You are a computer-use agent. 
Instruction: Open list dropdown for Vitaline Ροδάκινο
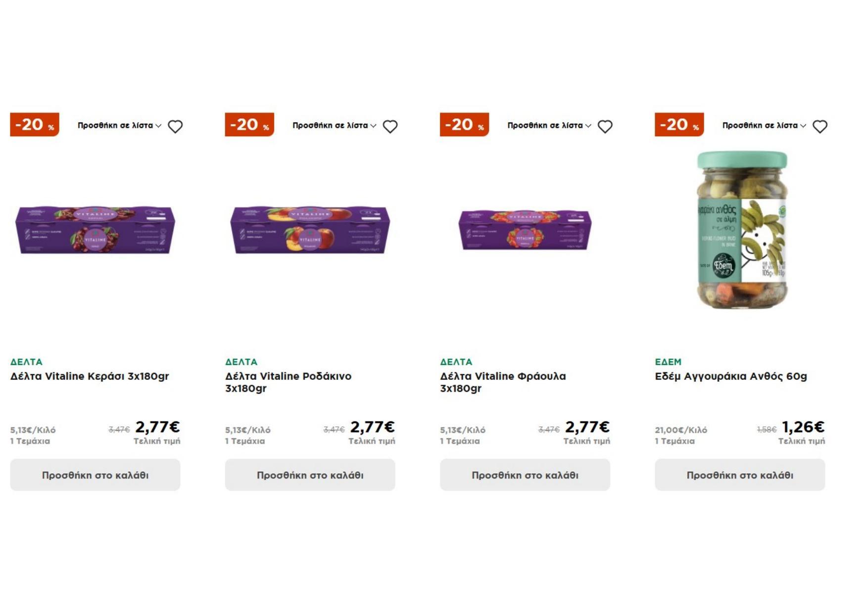pyautogui.click(x=334, y=126)
